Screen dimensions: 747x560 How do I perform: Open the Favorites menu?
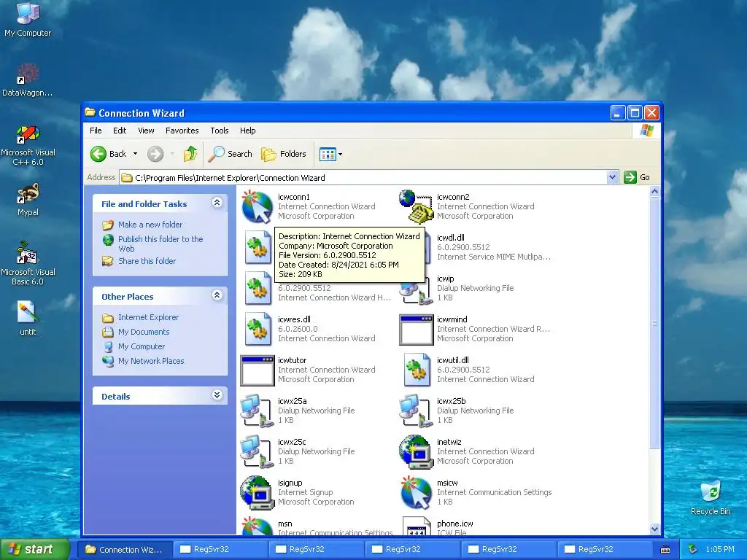[x=182, y=131]
